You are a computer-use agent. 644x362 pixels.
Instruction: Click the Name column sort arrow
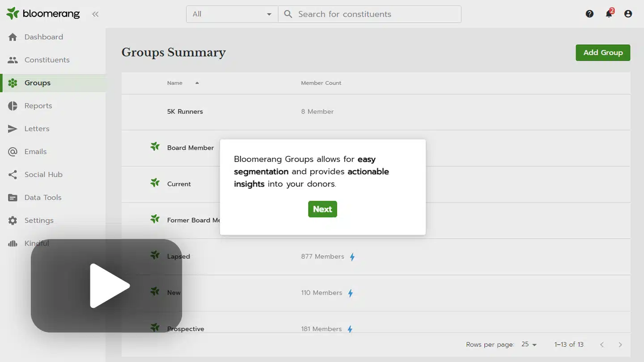click(197, 83)
